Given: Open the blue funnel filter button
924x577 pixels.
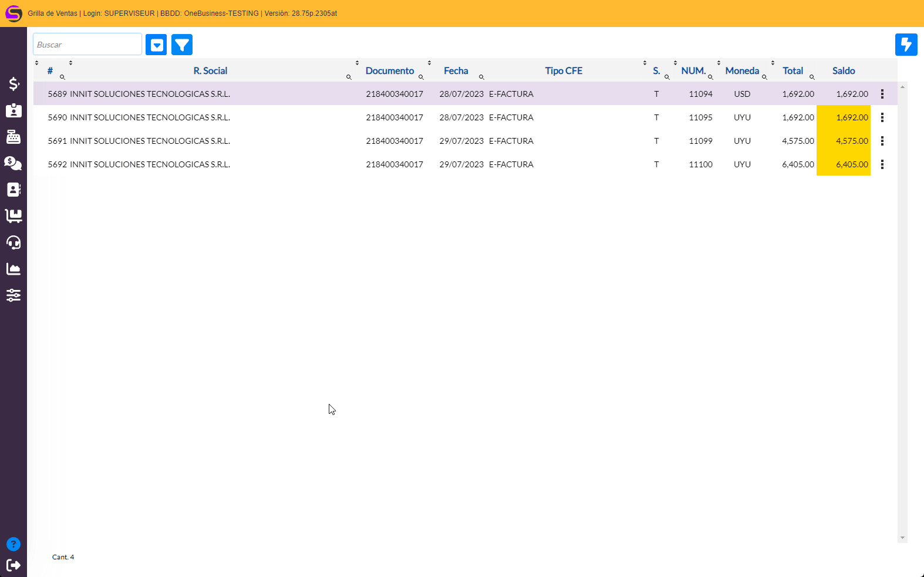Looking at the screenshot, I should [182, 45].
